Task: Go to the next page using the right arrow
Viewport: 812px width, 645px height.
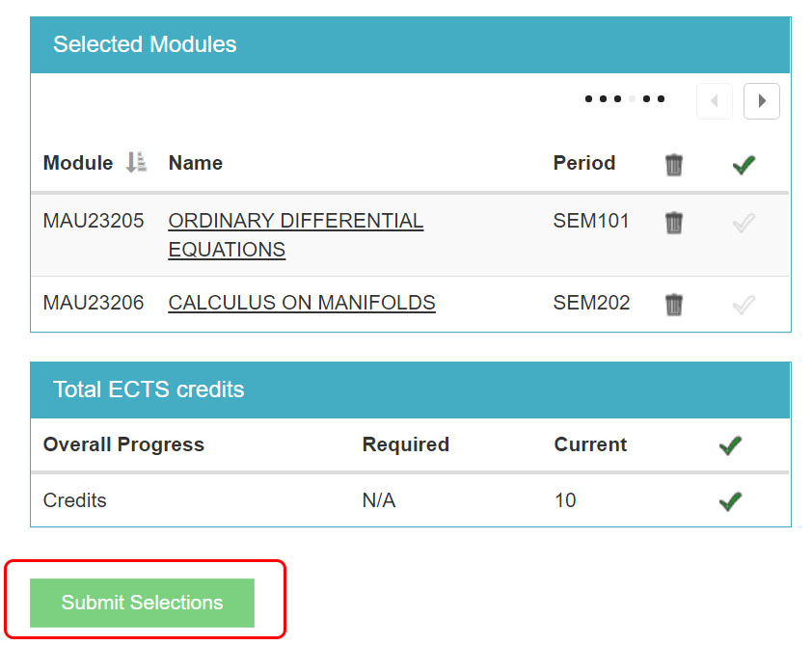Action: pos(761,100)
